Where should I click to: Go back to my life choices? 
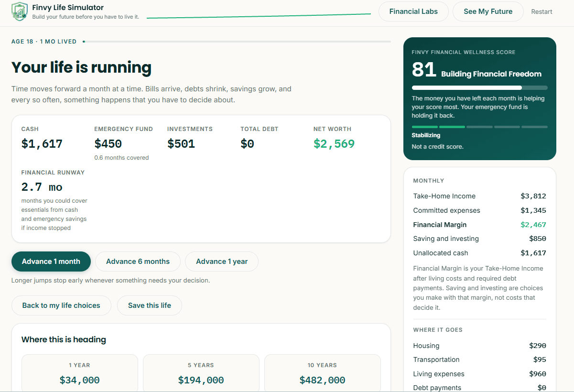point(61,305)
